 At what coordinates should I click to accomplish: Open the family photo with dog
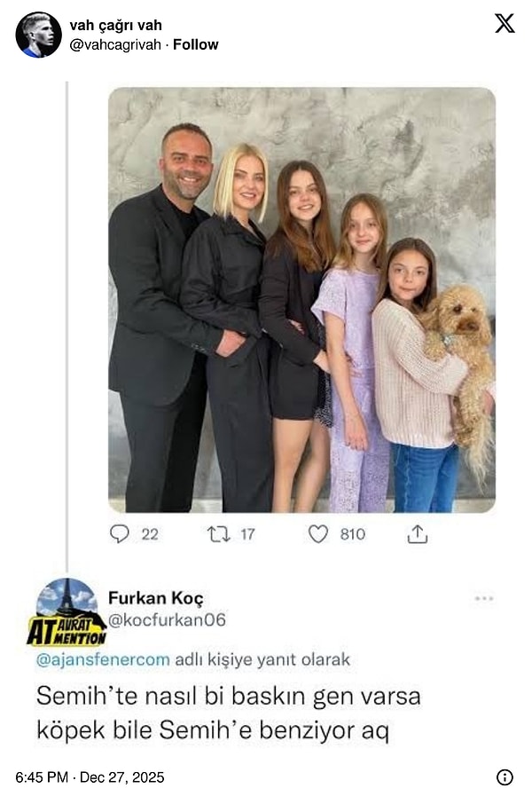[x=301, y=300]
